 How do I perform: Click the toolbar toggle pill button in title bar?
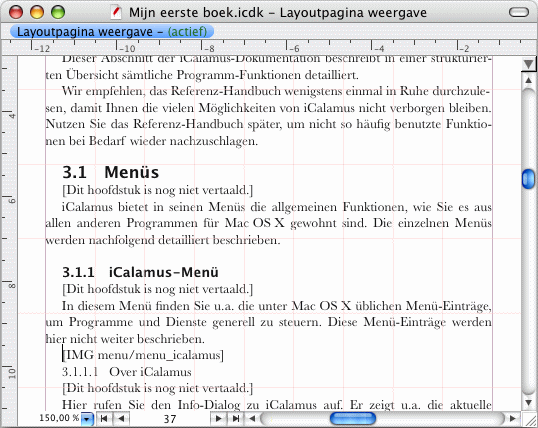[519, 13]
